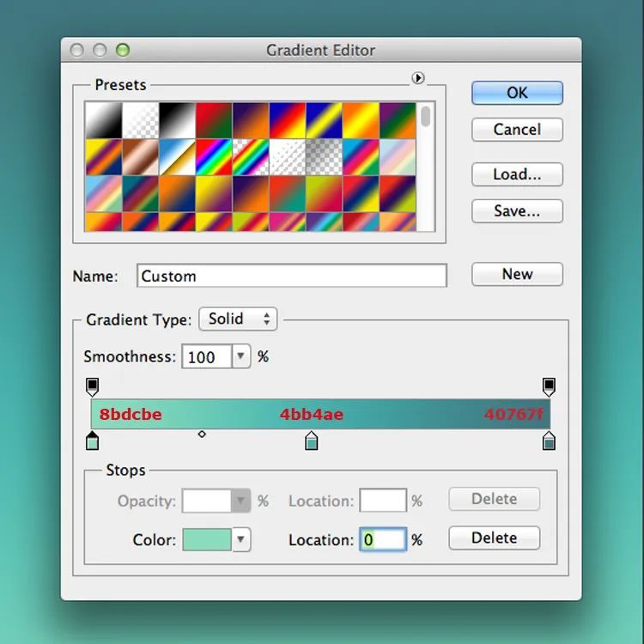Click the Cancel button
Screen dimensions: 644x644
(x=517, y=130)
